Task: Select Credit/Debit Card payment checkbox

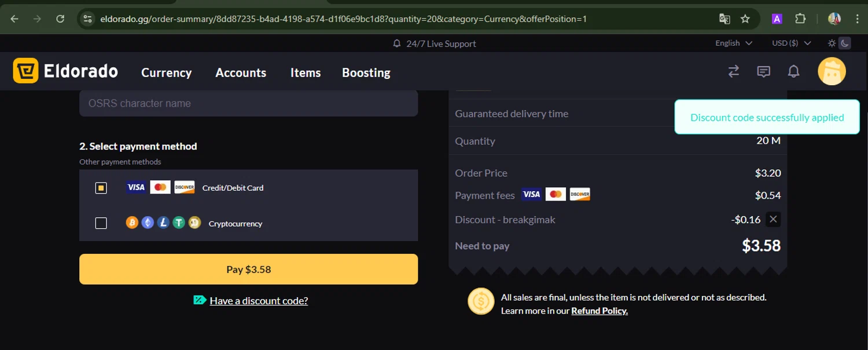Action: click(x=101, y=188)
